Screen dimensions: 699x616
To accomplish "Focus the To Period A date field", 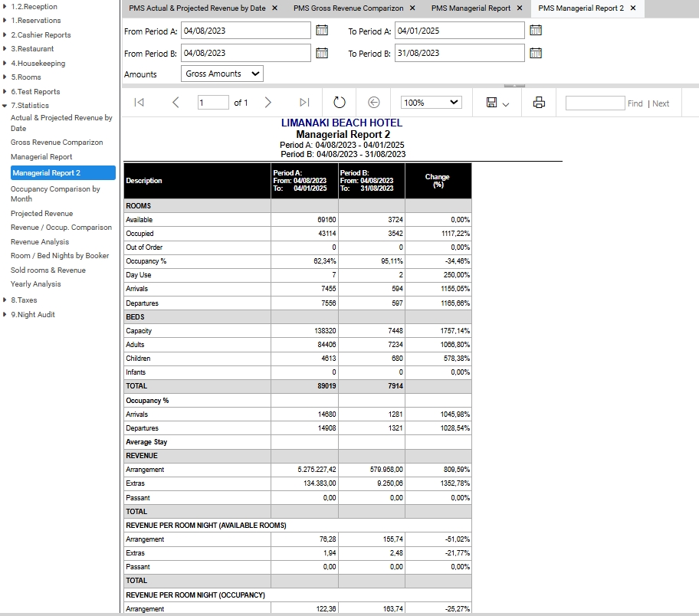I will coord(460,31).
